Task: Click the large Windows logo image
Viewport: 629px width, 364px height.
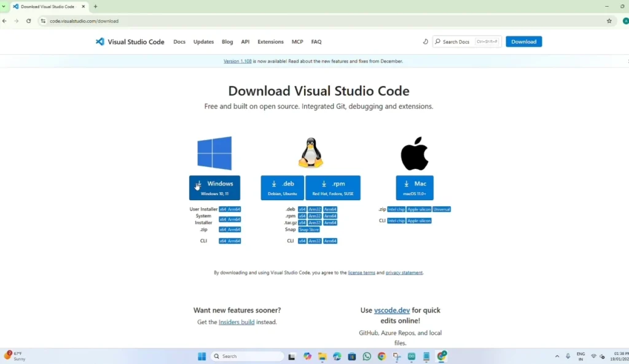Action: [214, 153]
